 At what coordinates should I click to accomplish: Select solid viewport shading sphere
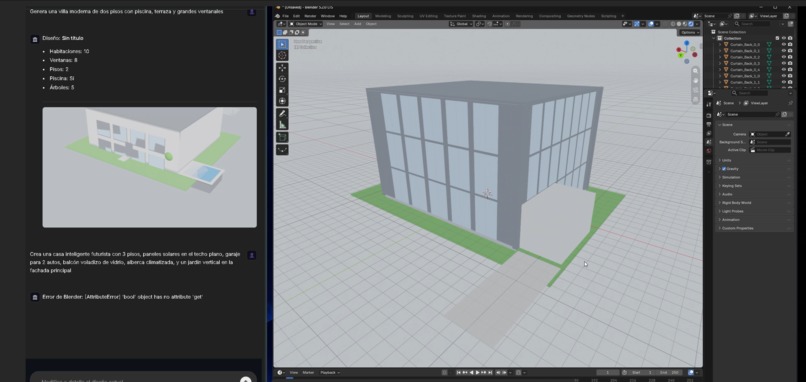point(679,24)
